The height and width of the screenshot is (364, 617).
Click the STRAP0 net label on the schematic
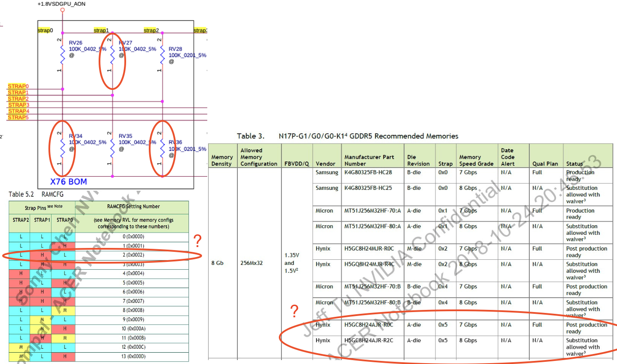coord(18,86)
